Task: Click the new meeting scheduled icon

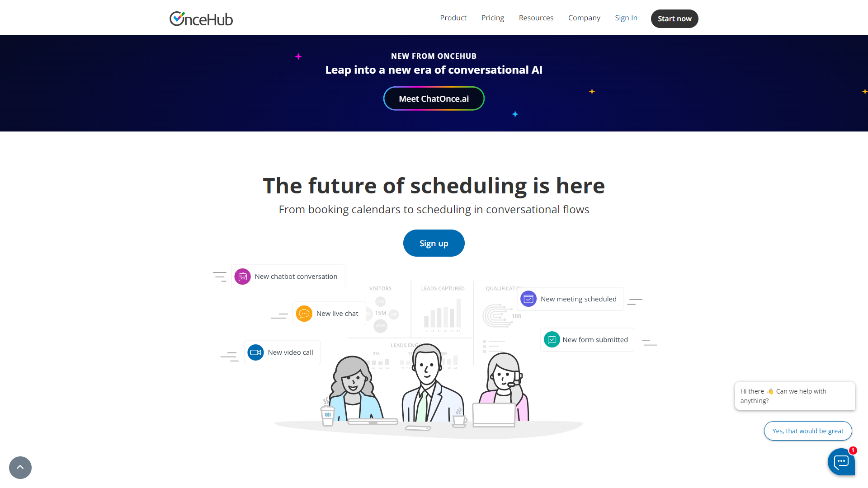Action: pyautogui.click(x=528, y=299)
